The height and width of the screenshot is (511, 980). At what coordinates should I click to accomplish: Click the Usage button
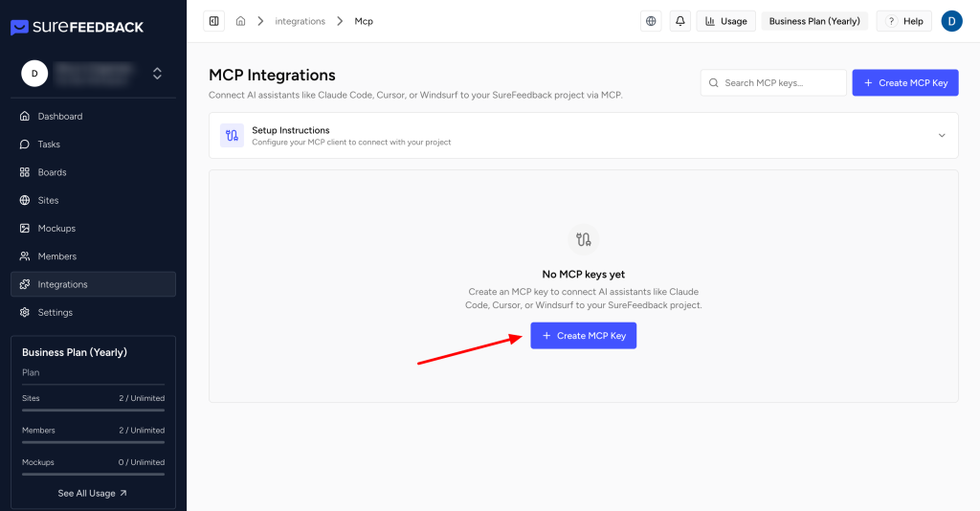pos(726,21)
